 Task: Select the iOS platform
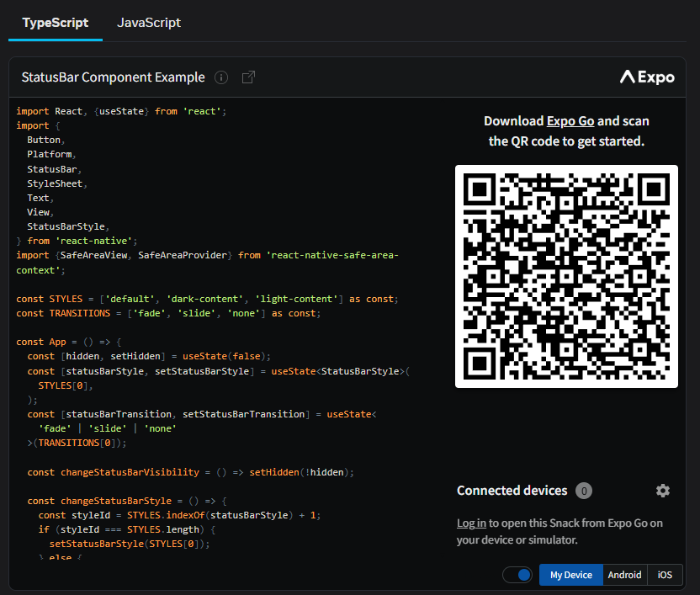665,575
